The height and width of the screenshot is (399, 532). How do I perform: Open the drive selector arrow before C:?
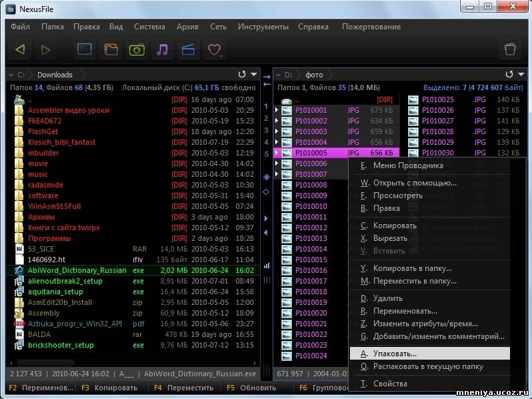click(11, 75)
